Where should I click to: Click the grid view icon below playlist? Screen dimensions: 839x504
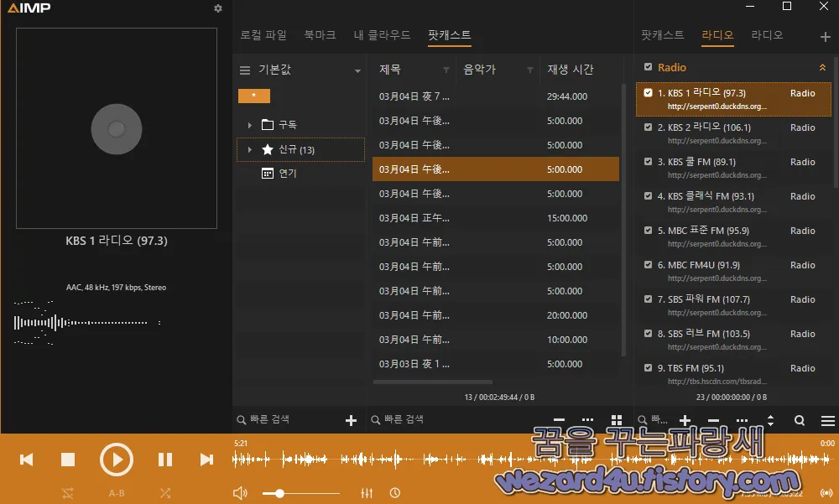(617, 419)
